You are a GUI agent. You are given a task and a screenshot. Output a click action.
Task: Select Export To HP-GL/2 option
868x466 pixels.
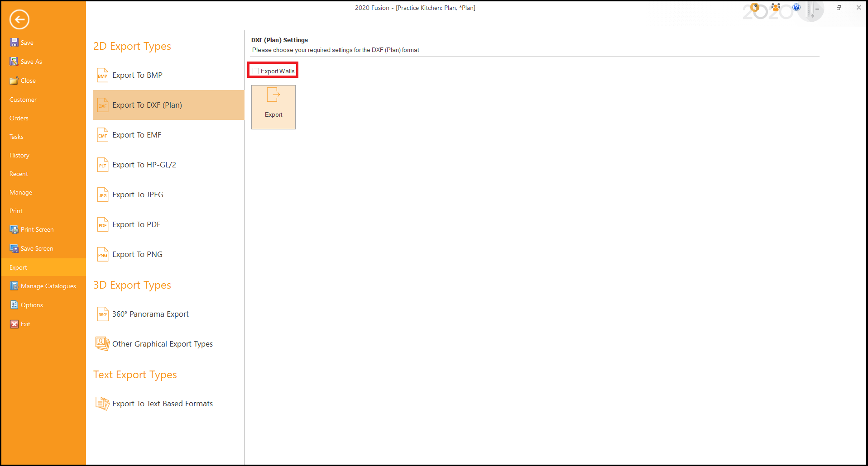(x=144, y=165)
